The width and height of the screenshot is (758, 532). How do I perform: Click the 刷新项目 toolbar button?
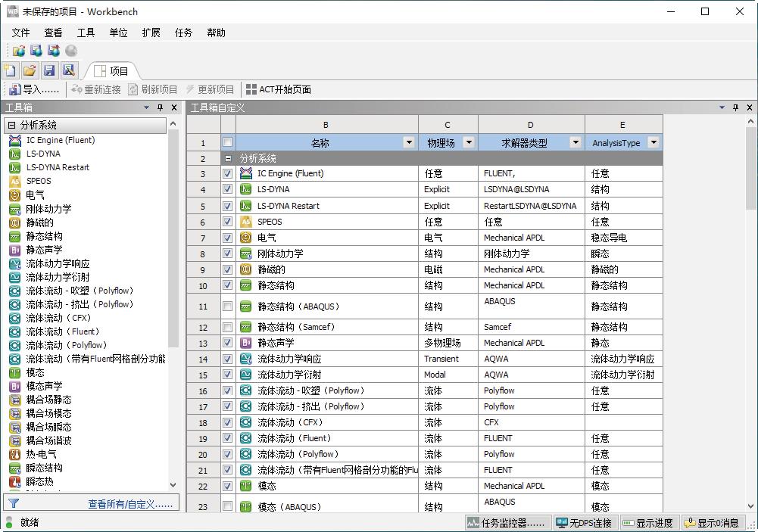pos(153,89)
